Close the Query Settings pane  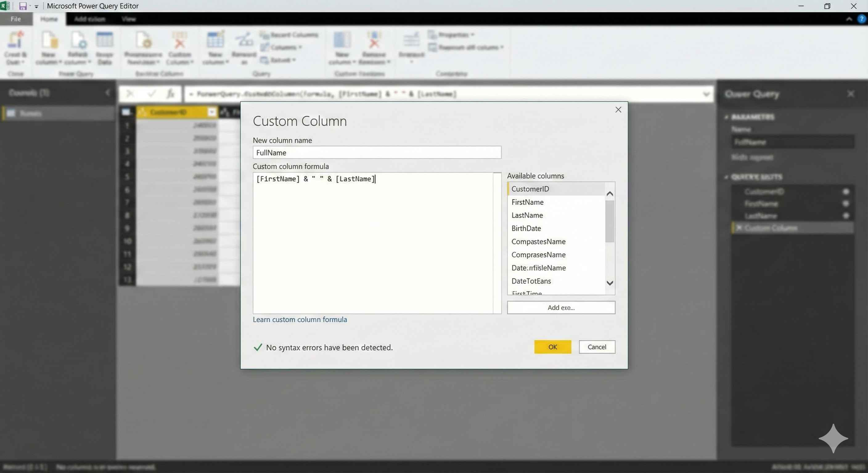850,94
